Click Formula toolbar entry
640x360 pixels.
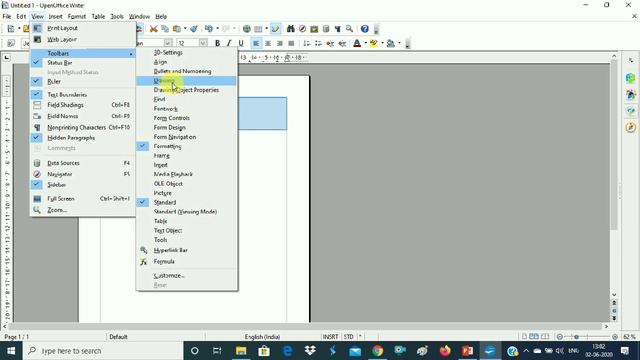point(187,262)
